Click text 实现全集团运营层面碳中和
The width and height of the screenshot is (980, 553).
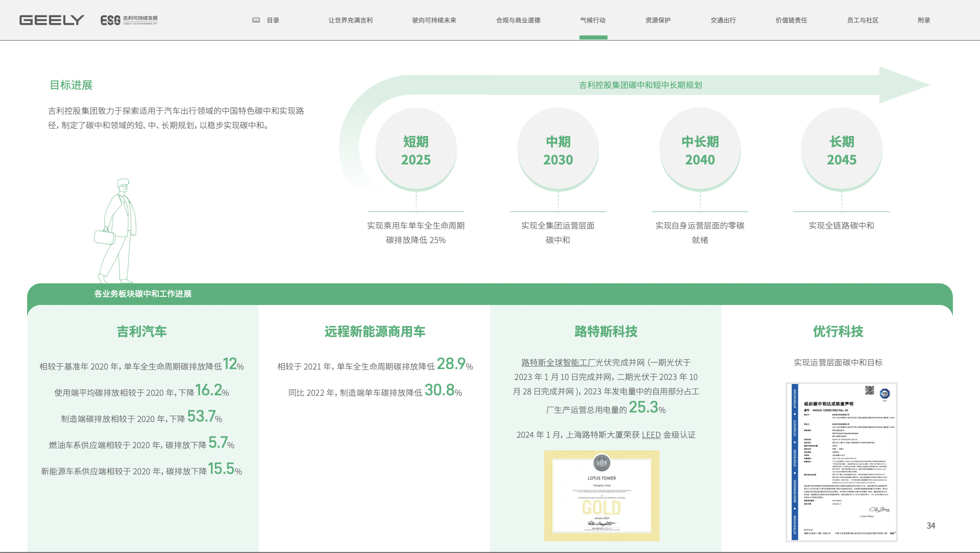(558, 233)
